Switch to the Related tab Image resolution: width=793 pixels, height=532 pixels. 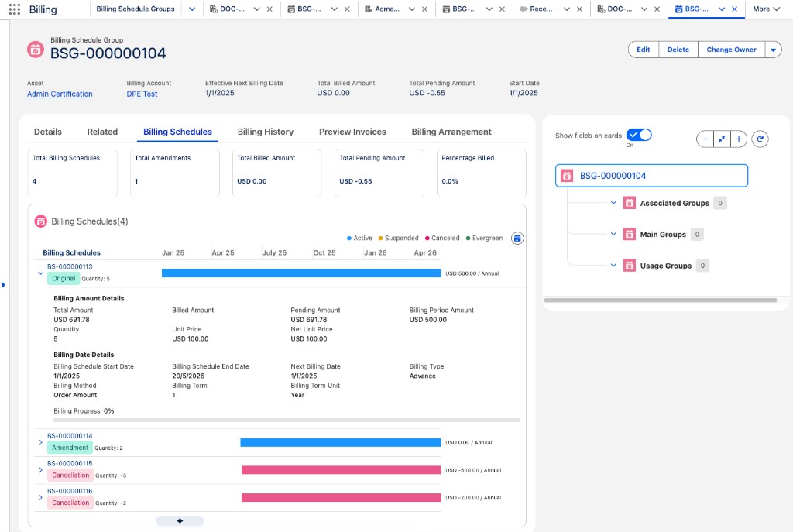point(102,132)
